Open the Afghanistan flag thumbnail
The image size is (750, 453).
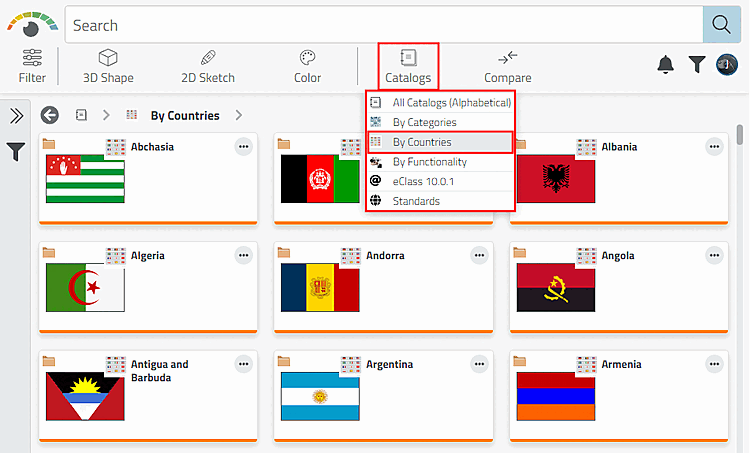pyautogui.click(x=320, y=178)
